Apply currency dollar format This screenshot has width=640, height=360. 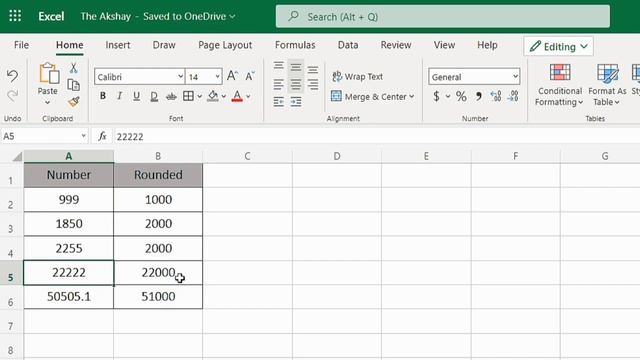(437, 96)
